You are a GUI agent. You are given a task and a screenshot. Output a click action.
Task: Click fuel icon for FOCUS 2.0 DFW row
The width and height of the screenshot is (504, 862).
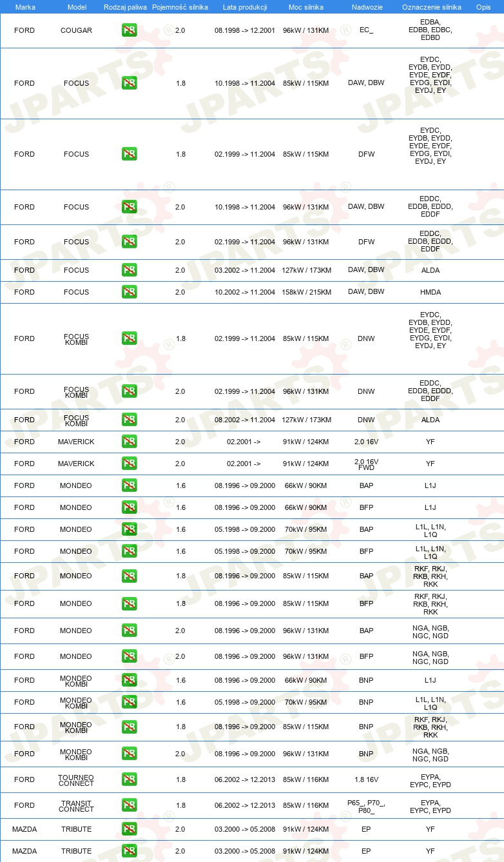coord(130,242)
